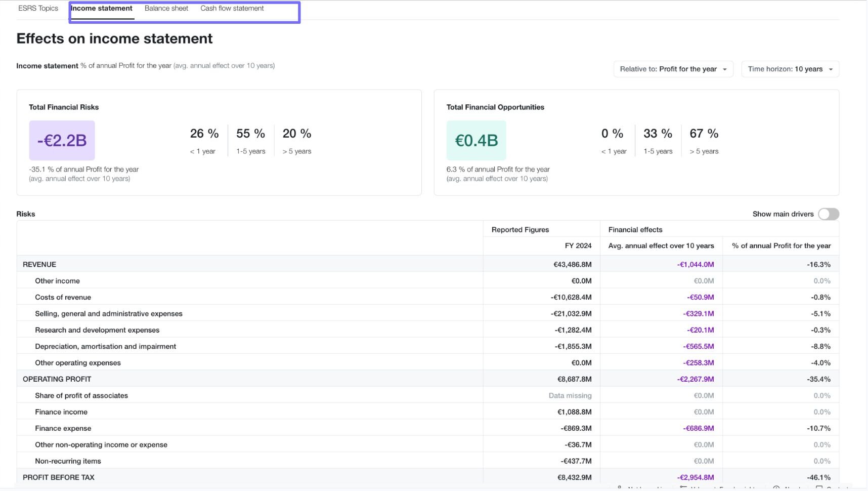Click the 'Total Financial Risks' card title
Image resolution: width=868 pixels, height=491 pixels.
[x=64, y=107]
